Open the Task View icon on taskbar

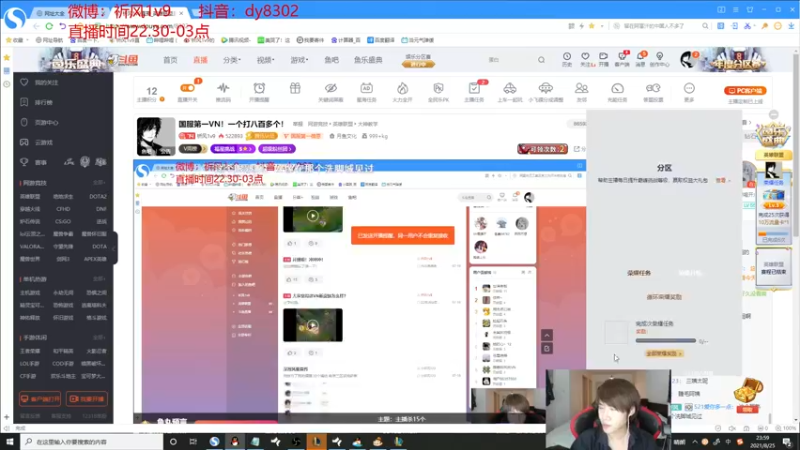(x=193, y=442)
